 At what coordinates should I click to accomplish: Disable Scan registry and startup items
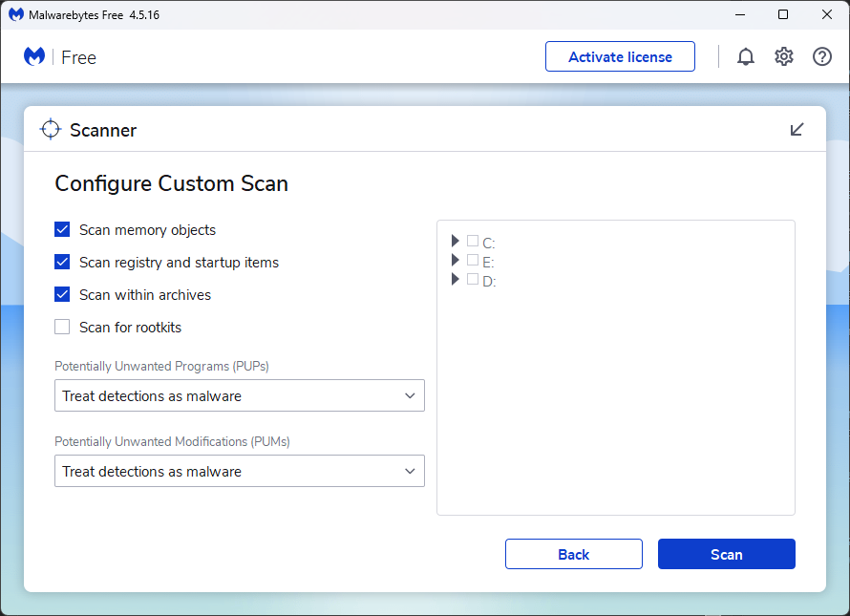coord(62,263)
